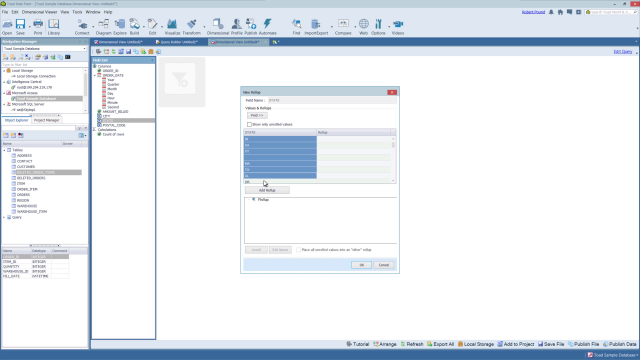Click the values grid vertical scrollbar
This screenshot has height=360, width=640.
(393, 159)
